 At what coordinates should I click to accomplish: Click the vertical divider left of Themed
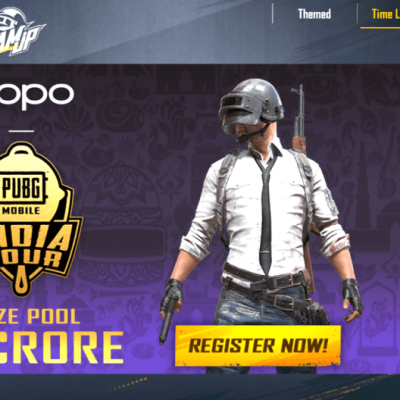coord(273,13)
